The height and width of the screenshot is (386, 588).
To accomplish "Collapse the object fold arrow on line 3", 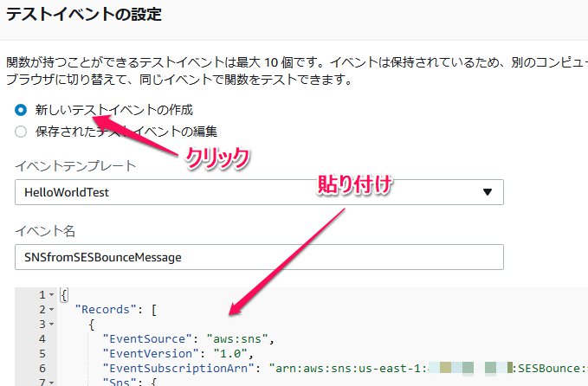I will click(x=54, y=325).
